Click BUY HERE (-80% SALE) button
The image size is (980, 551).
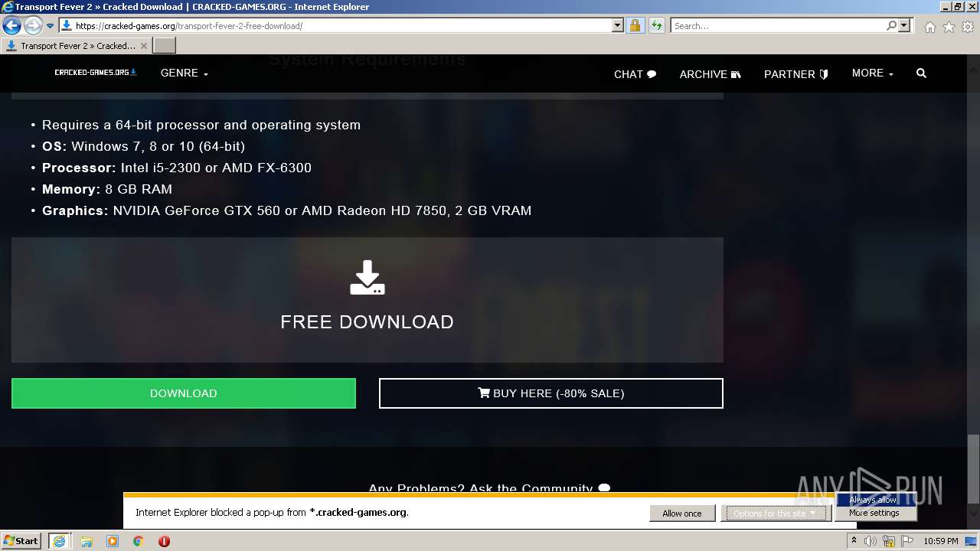551,393
